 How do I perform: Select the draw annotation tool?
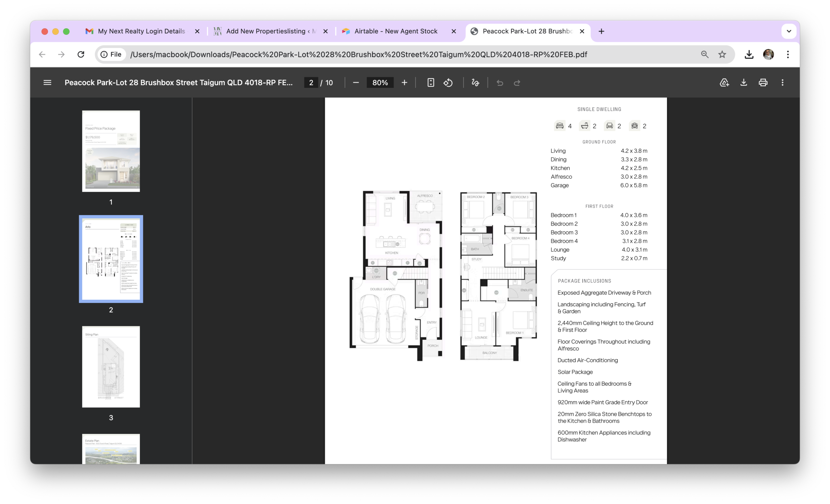475,82
